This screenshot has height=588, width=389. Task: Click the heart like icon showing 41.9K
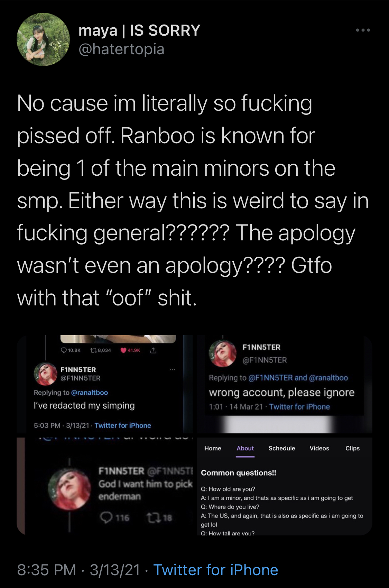[123, 350]
